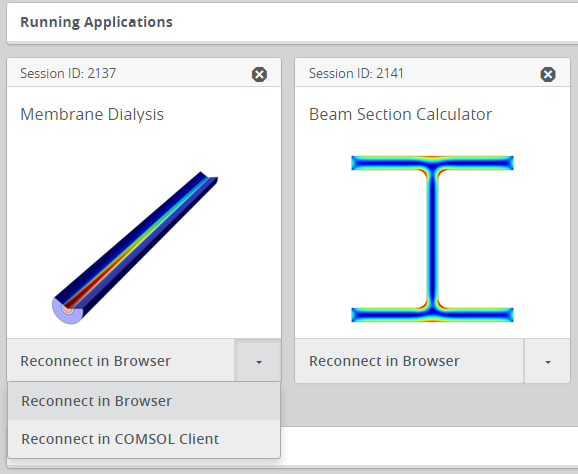Open the I-beam cross-section thumbnail
This screenshot has height=474, width=578.
click(432, 239)
